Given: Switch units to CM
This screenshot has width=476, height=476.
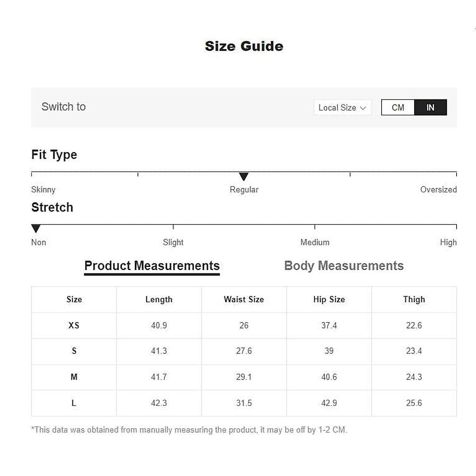Looking at the screenshot, I should (x=398, y=107).
